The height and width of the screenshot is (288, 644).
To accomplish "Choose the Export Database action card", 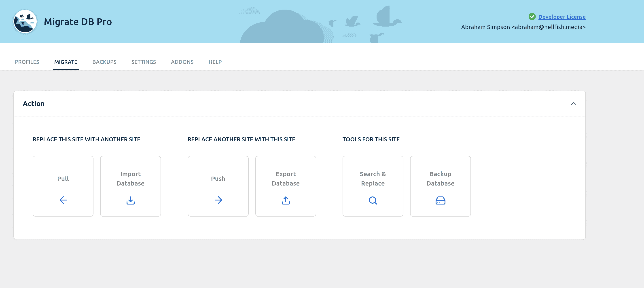I will point(286,186).
